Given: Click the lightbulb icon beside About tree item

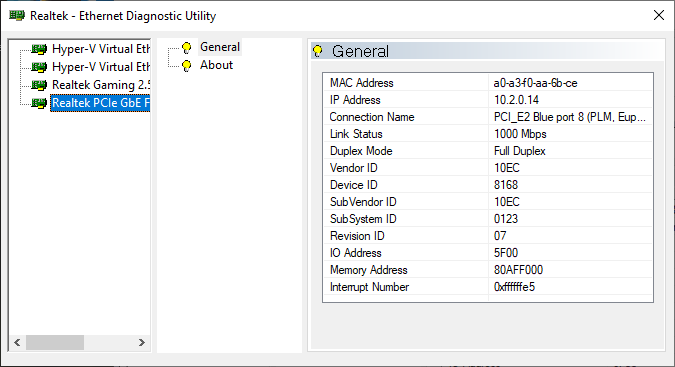Looking at the screenshot, I should (x=186, y=66).
